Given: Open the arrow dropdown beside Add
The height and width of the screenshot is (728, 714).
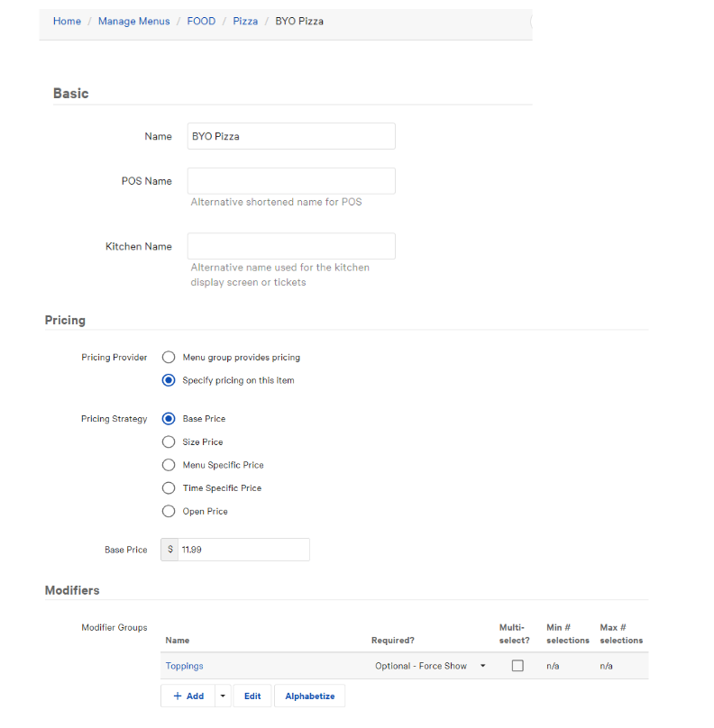Looking at the screenshot, I should [223, 696].
